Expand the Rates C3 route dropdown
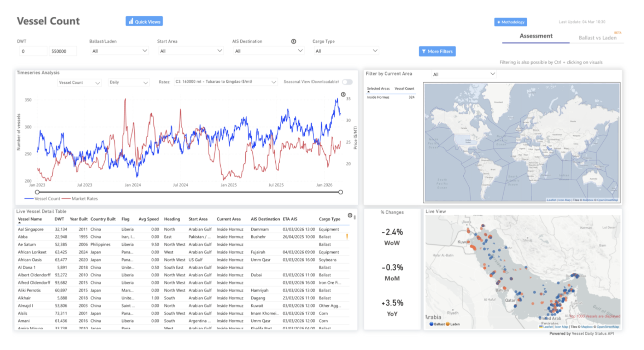 pos(225,82)
